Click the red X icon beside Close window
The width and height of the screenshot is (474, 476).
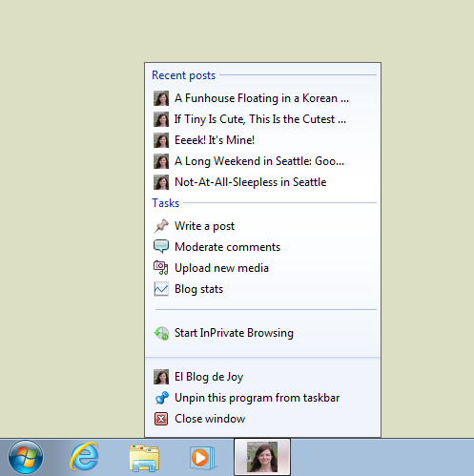click(x=161, y=419)
